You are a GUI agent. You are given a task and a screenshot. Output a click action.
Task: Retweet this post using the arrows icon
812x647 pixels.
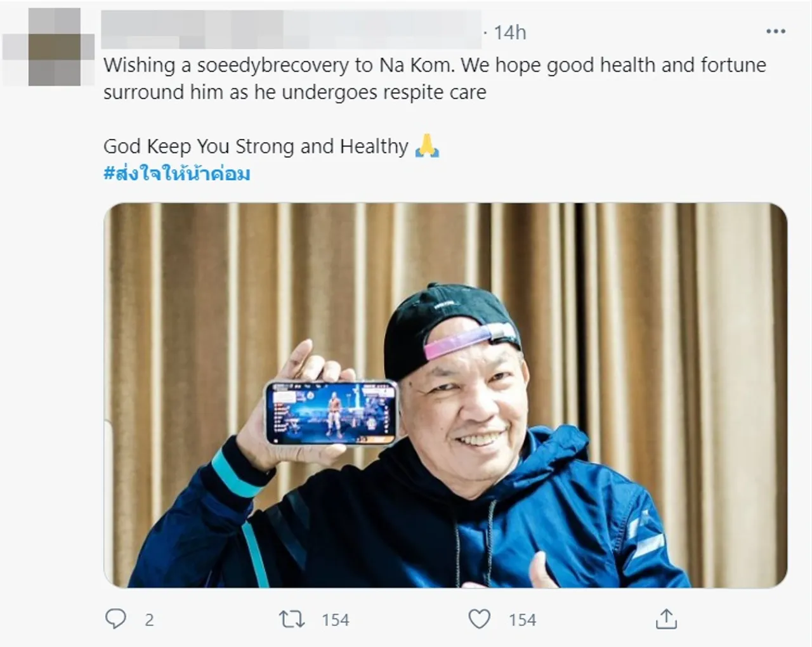[292, 618]
